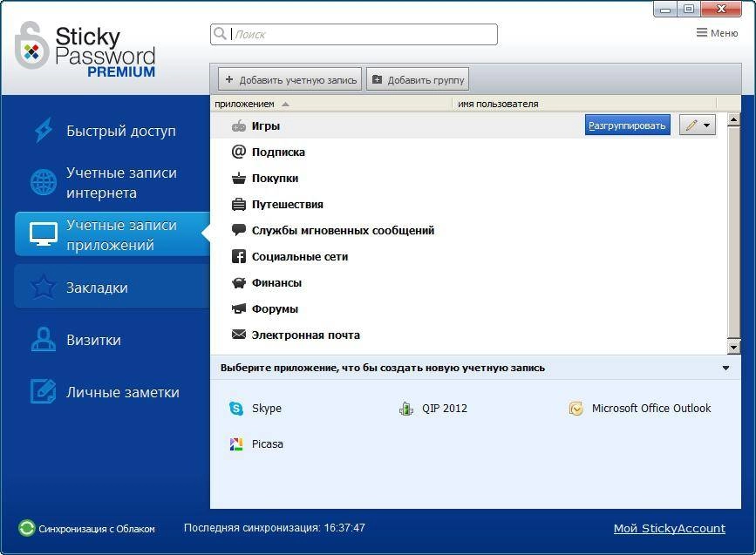Click the Skype application icon

tap(236, 409)
